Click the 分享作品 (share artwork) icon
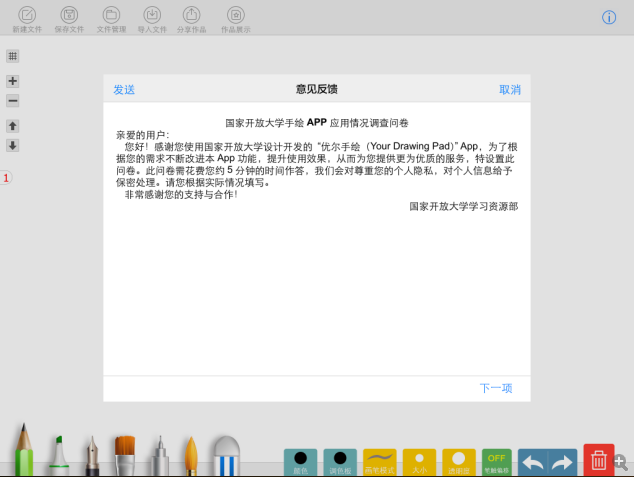The height and width of the screenshot is (477, 634). (192, 16)
